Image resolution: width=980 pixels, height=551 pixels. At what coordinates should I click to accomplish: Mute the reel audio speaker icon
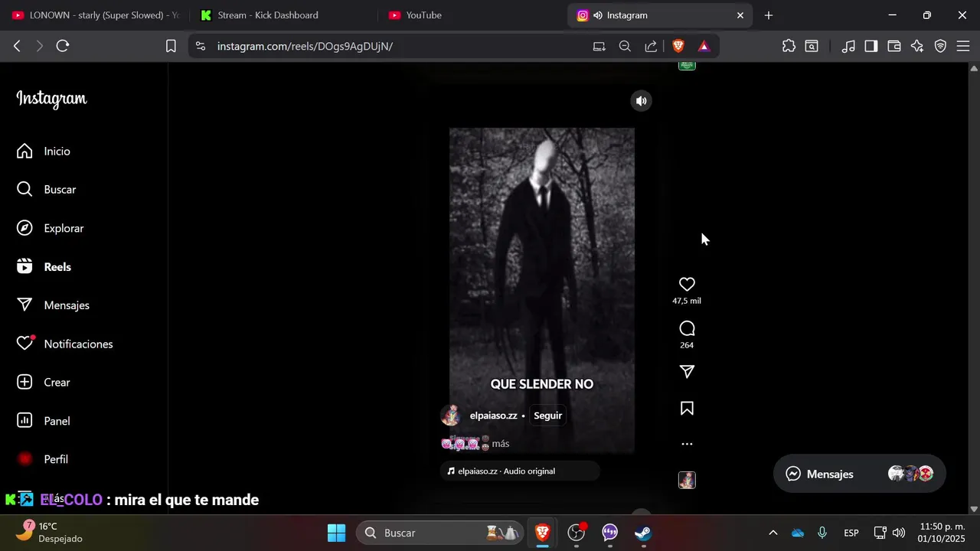point(641,101)
